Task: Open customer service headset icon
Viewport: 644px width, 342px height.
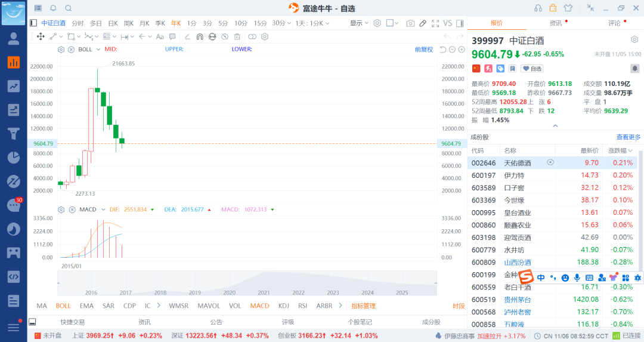Action: [x=538, y=8]
